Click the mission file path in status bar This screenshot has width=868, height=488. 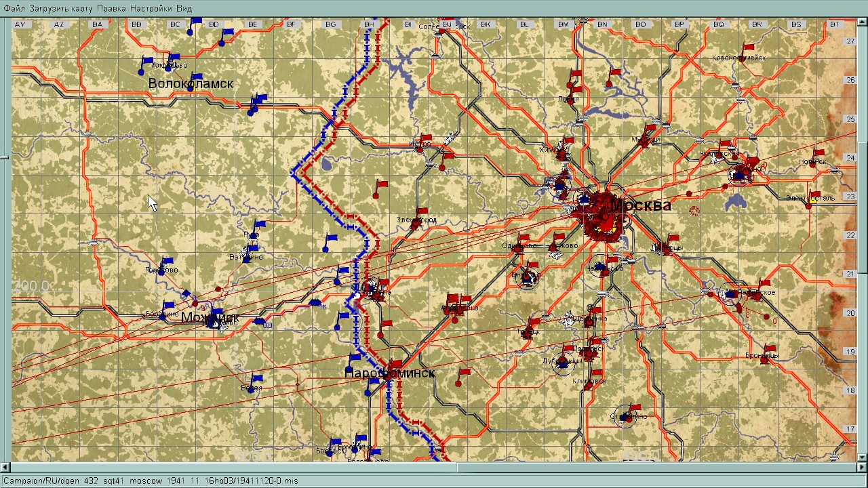pos(150,481)
